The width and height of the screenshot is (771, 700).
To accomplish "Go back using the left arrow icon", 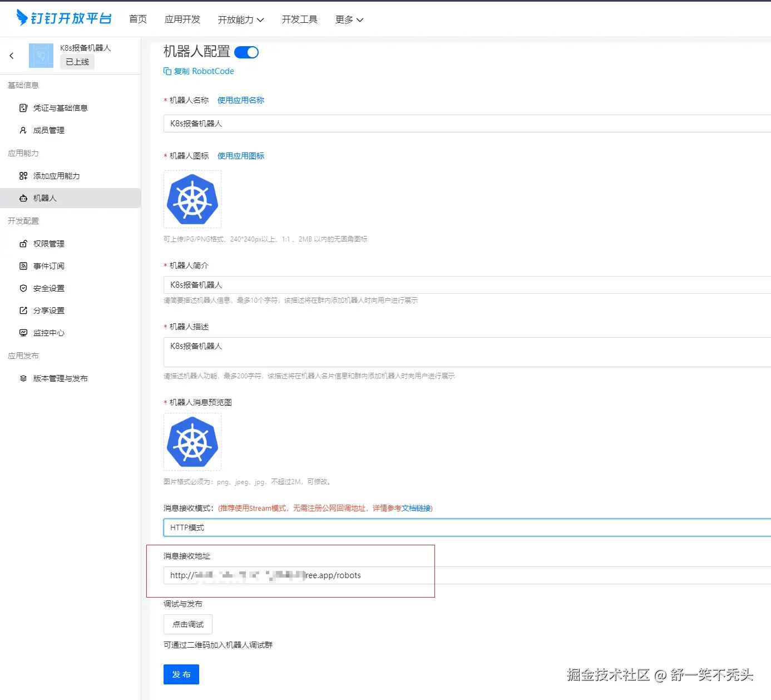I will click(12, 56).
